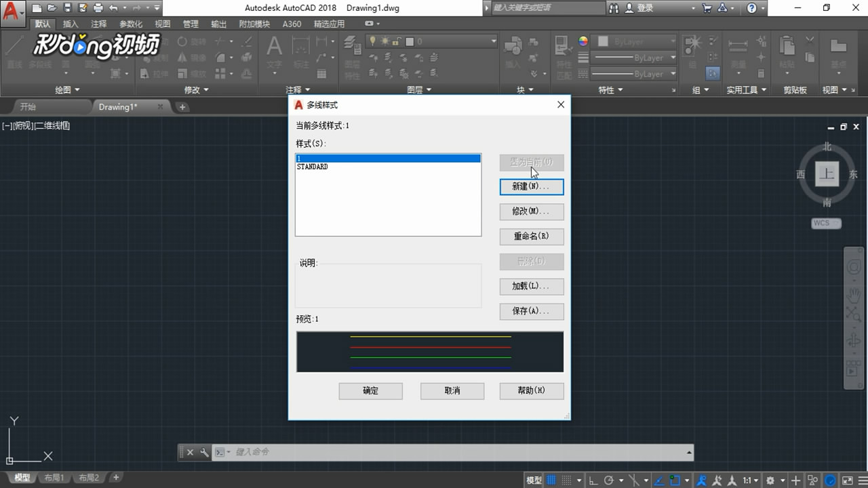The height and width of the screenshot is (488, 868).
Task: Click the Save icon in quick access toolbar
Action: [x=67, y=8]
